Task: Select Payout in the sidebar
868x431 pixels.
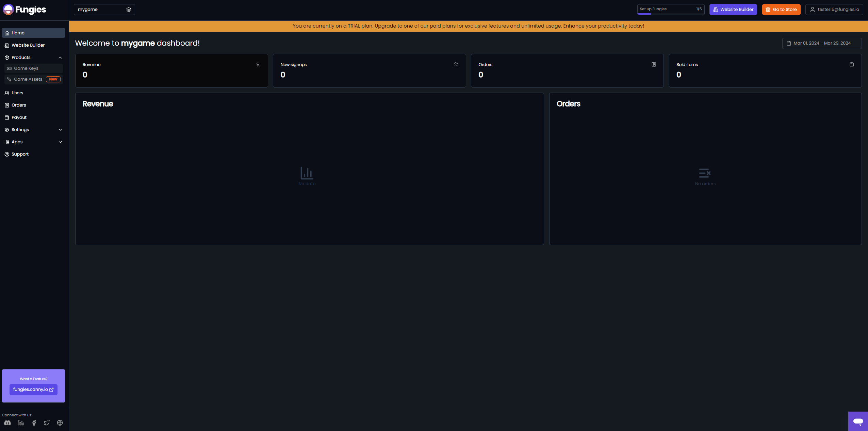Action: pyautogui.click(x=19, y=117)
